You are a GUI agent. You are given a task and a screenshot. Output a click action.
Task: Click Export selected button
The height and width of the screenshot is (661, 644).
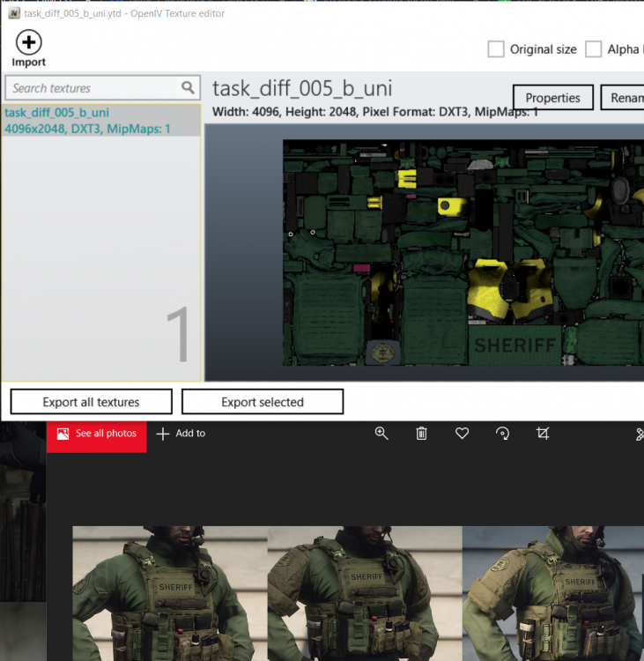[263, 402]
